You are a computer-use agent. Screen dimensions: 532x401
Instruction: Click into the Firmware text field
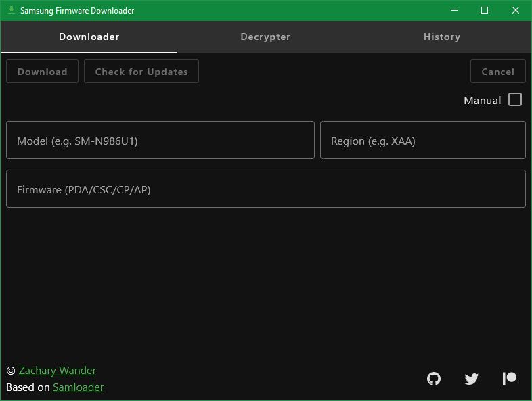(x=265, y=189)
